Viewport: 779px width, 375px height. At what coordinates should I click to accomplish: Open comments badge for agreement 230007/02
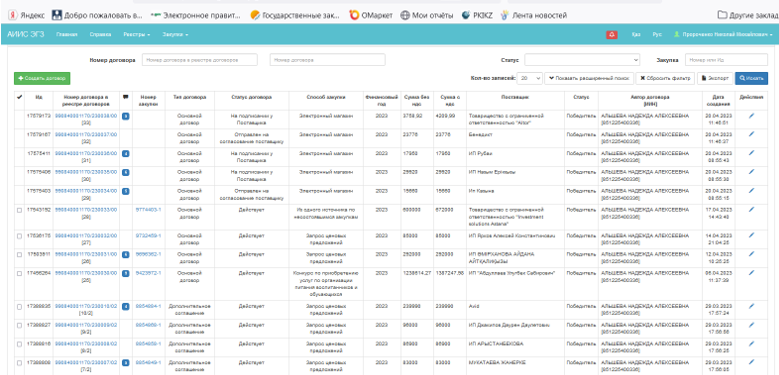point(126,363)
